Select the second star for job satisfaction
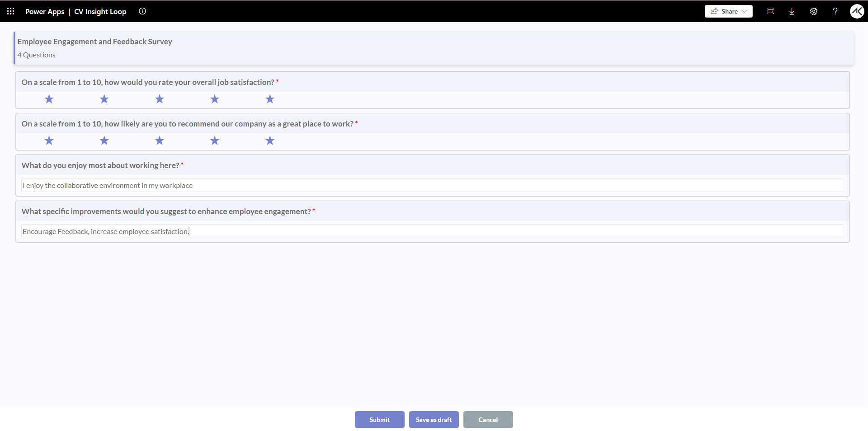868x431 pixels. pos(104,99)
